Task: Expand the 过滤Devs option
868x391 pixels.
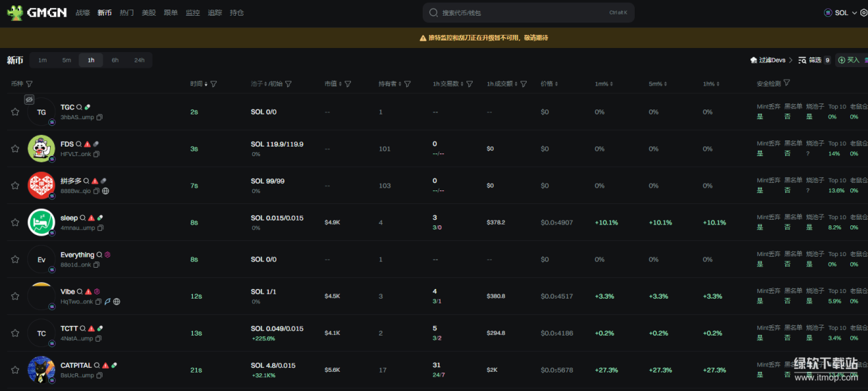Action: coord(771,60)
